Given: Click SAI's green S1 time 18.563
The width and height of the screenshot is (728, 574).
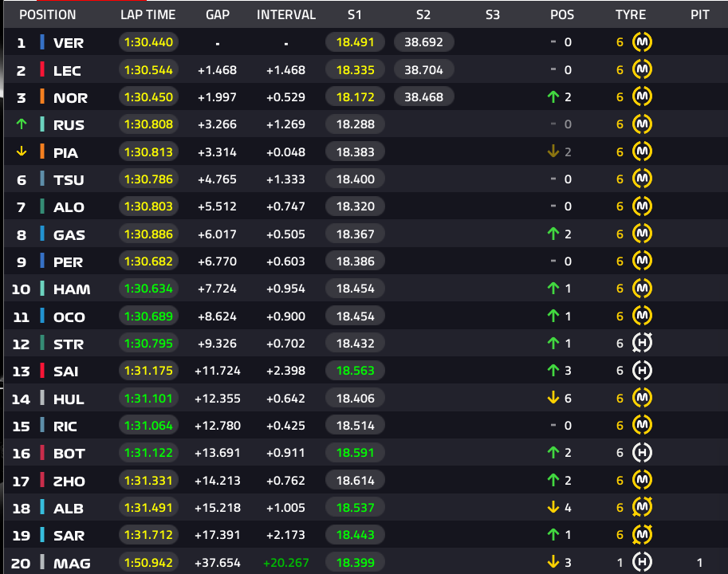Looking at the screenshot, I should click(x=355, y=371).
